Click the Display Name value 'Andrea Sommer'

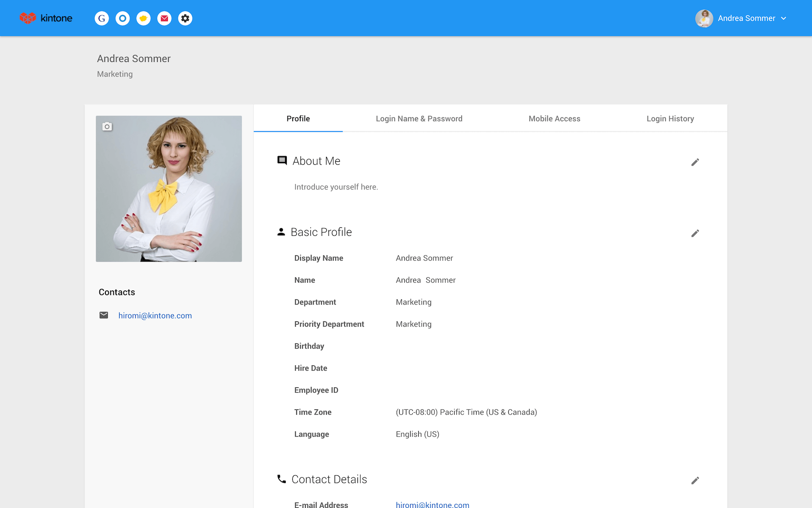424,258
